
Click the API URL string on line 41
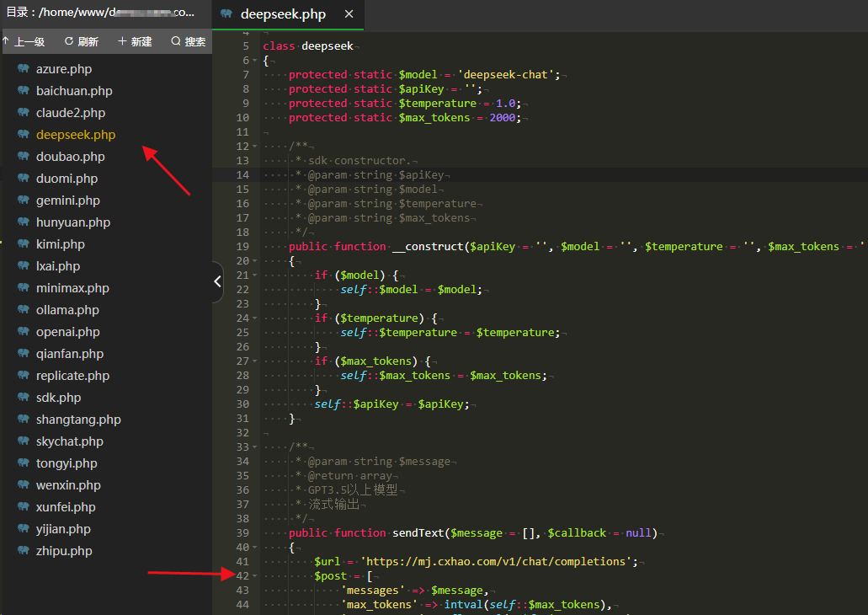(496, 561)
